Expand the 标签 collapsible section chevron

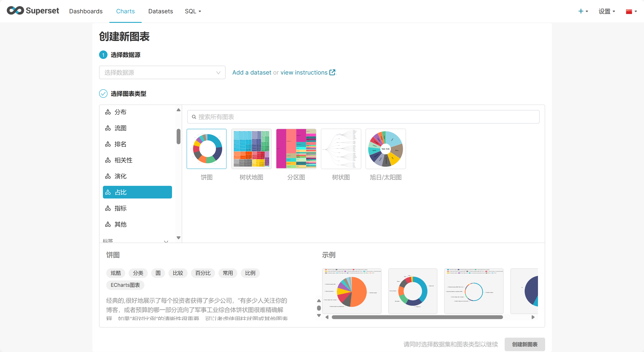tap(166, 241)
